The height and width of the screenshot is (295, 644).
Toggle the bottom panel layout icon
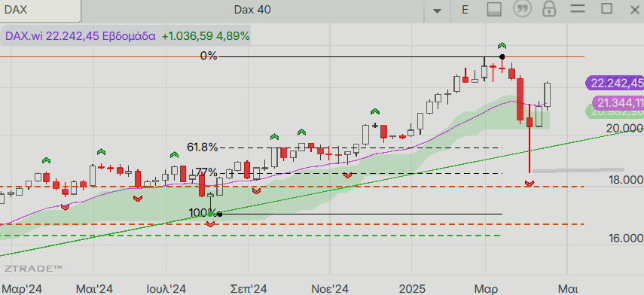494,10
